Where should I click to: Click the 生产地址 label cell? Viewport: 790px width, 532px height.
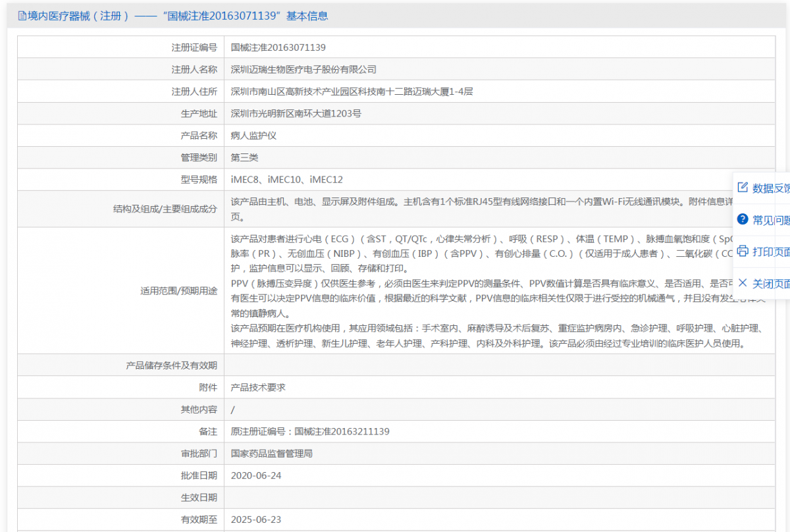click(120, 113)
